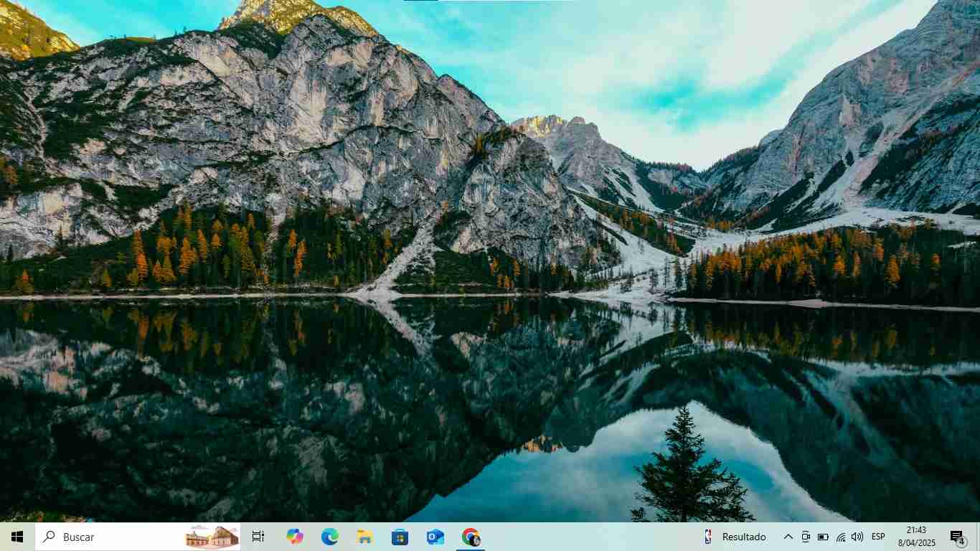Open Outlook from the taskbar
The image size is (980, 551).
point(435,537)
